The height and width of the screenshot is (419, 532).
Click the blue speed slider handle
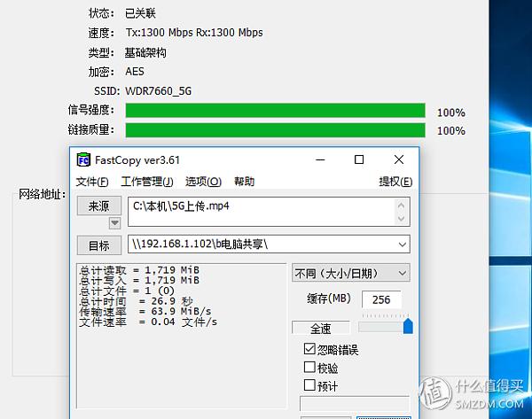point(408,326)
